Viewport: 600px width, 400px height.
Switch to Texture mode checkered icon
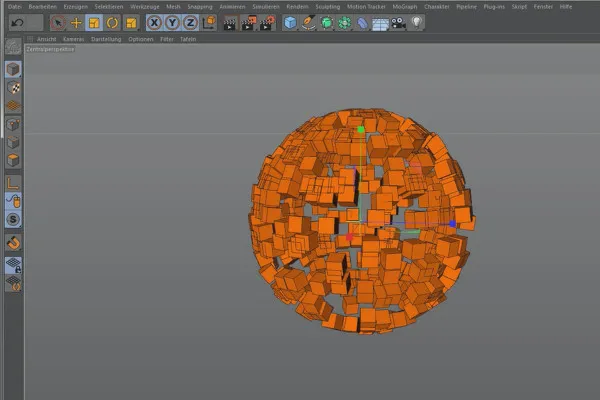13,88
